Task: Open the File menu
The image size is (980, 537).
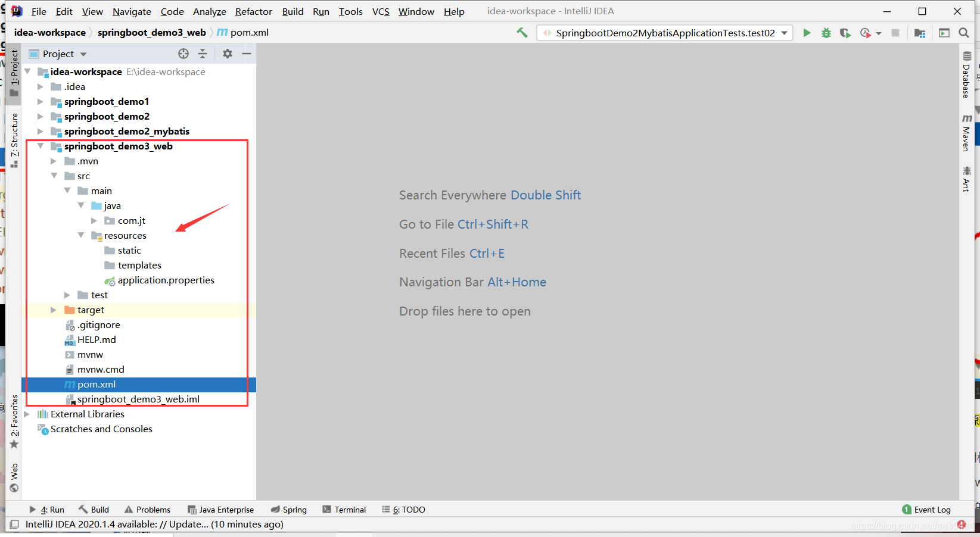Action: pos(39,11)
